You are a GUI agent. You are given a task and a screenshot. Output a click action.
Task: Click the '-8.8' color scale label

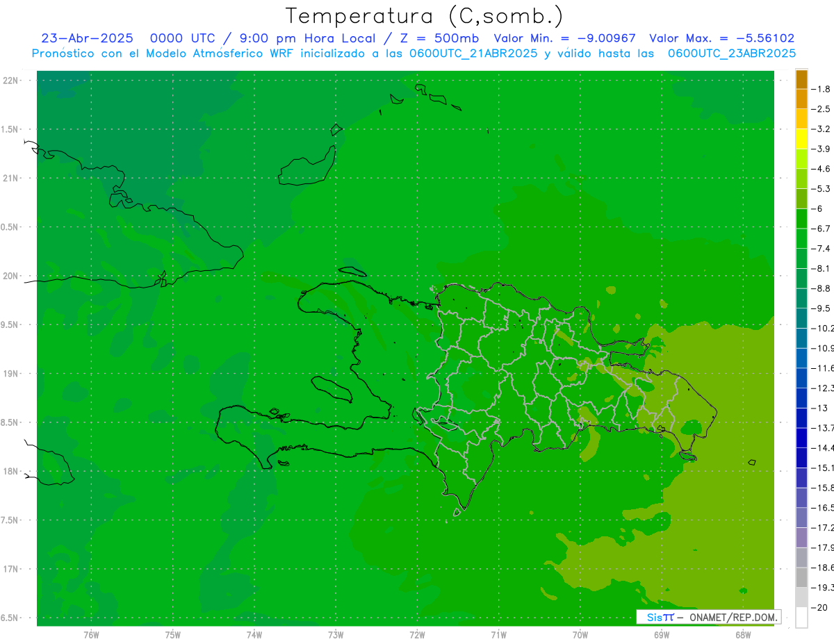[x=821, y=288]
